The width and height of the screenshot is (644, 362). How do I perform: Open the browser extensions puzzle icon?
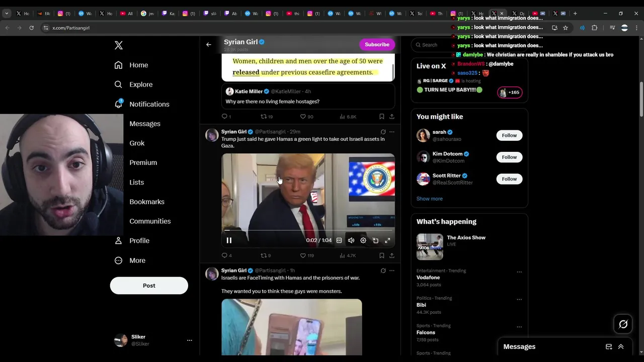click(x=594, y=28)
